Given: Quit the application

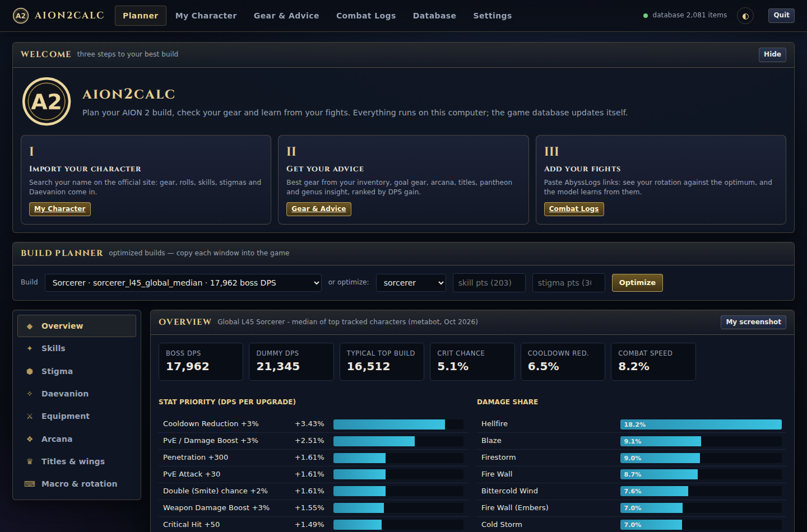Looking at the screenshot, I should (x=781, y=15).
